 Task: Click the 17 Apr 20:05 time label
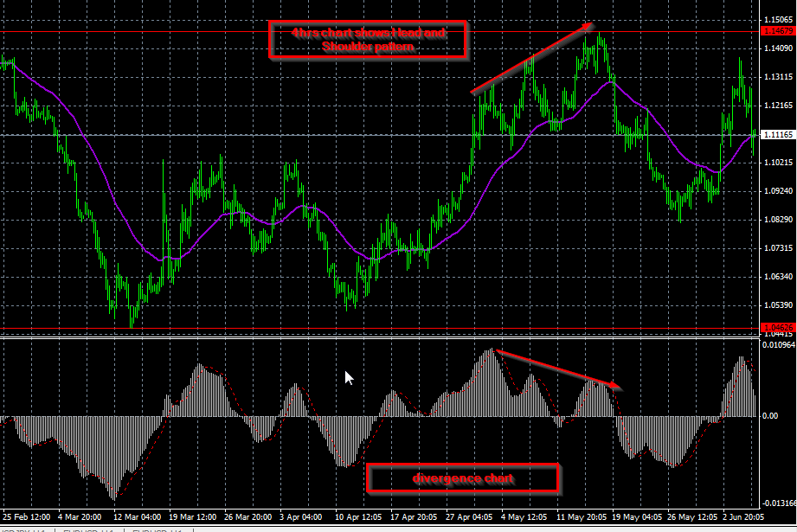[414, 517]
